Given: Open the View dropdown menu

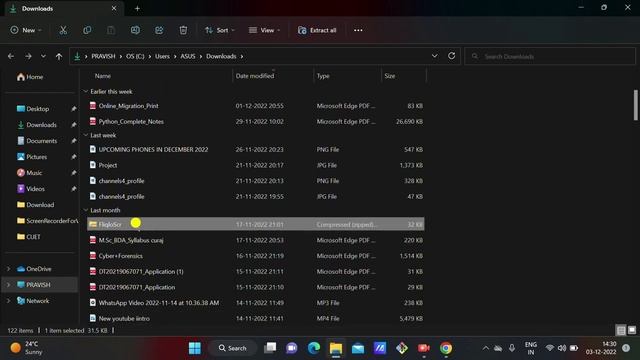Looking at the screenshot, I should tap(264, 30).
